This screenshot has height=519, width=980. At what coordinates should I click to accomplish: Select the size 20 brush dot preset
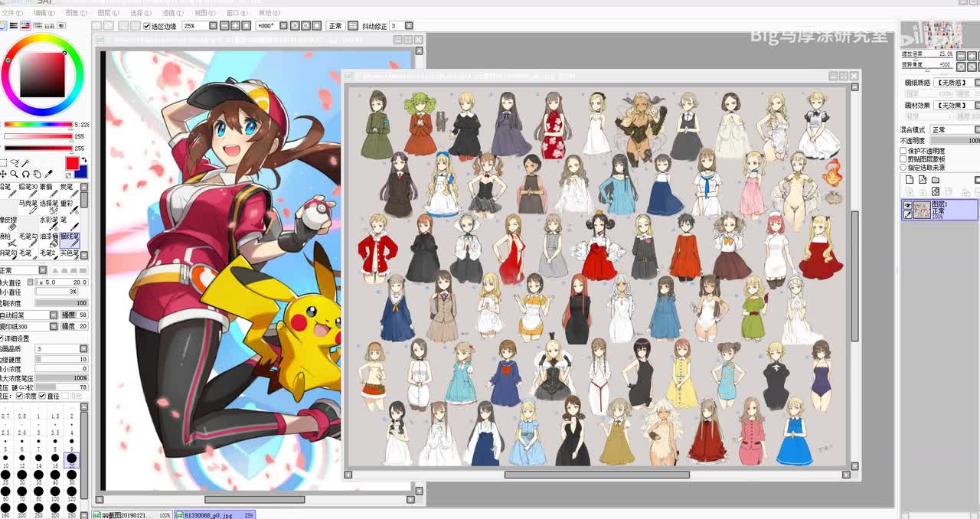tap(71, 459)
